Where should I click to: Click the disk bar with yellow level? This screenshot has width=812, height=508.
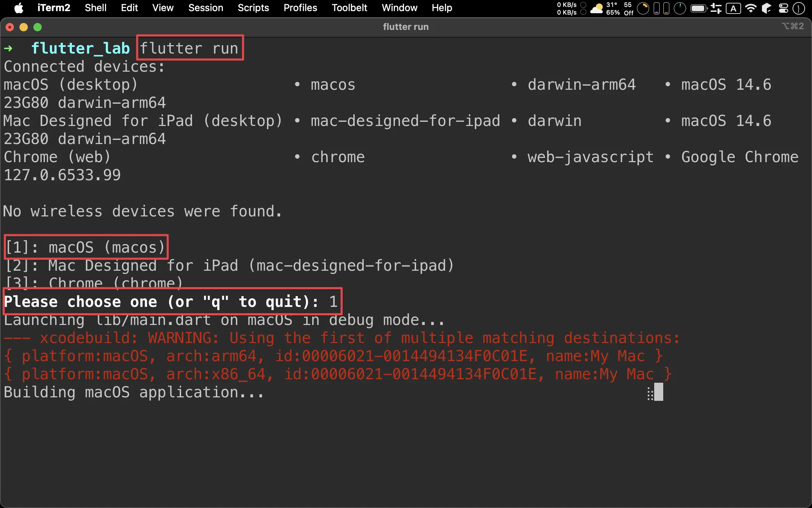(x=666, y=8)
